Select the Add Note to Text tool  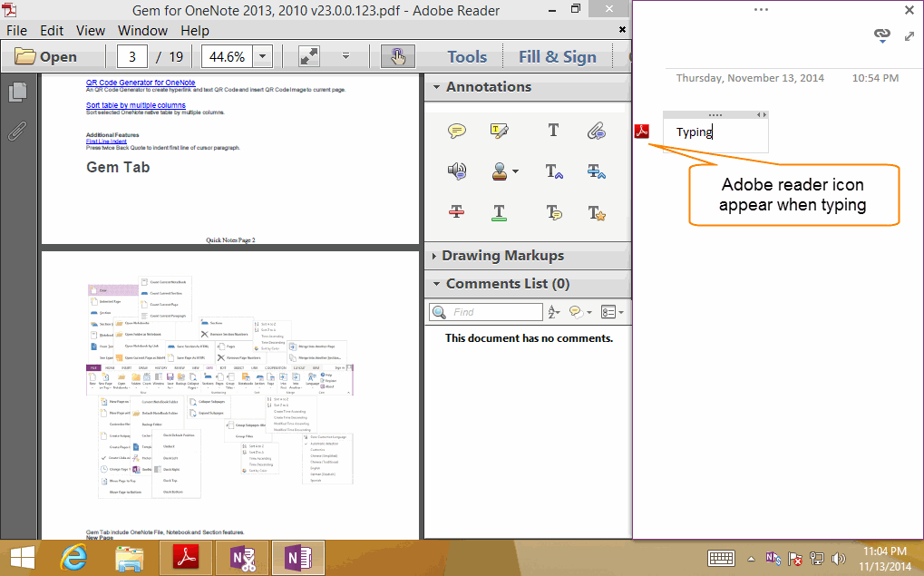(554, 212)
